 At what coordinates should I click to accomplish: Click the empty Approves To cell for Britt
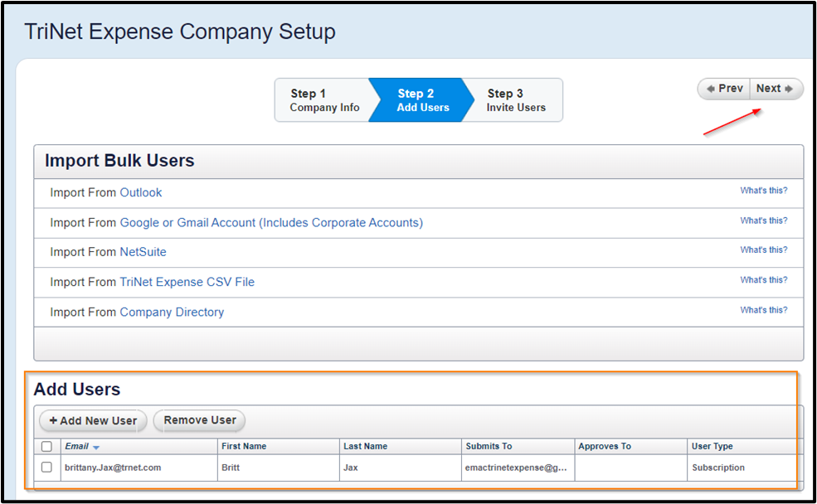[631, 468]
